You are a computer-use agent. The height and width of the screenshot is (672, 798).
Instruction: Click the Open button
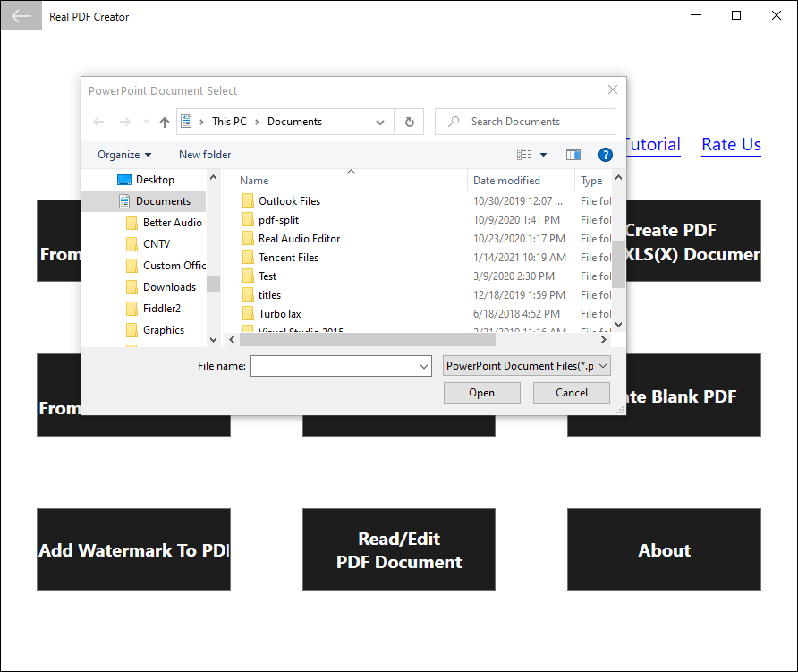pos(481,393)
